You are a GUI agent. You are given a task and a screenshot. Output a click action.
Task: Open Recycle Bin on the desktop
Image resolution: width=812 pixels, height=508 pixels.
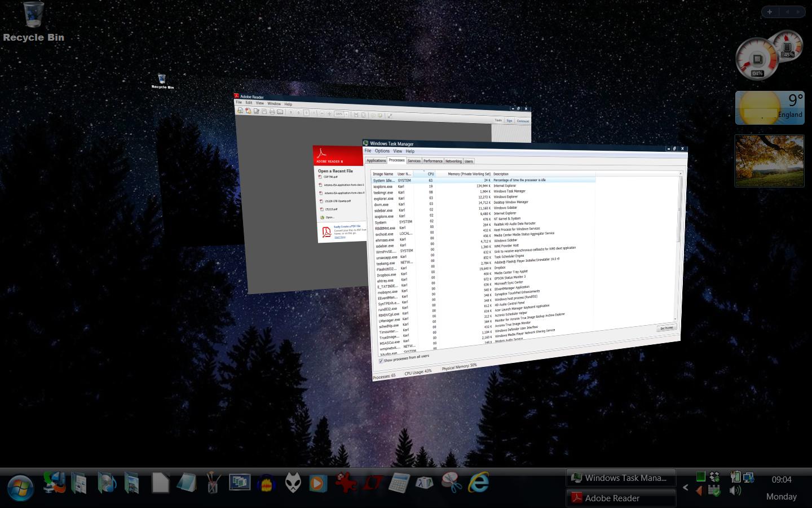[34, 21]
